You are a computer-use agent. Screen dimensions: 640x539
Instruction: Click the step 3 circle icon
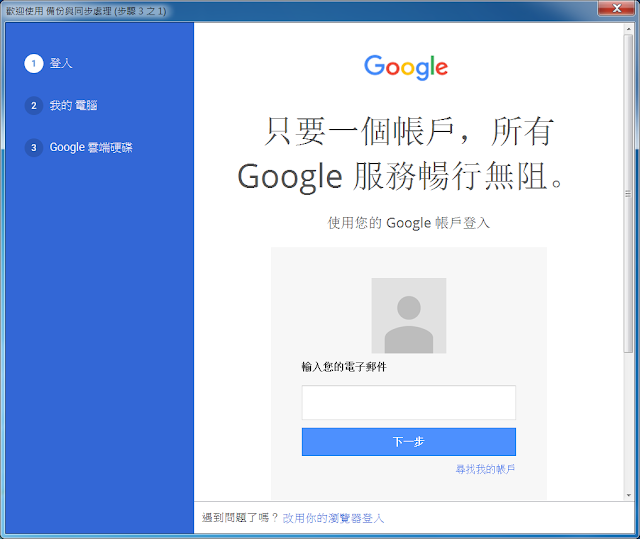(34, 148)
